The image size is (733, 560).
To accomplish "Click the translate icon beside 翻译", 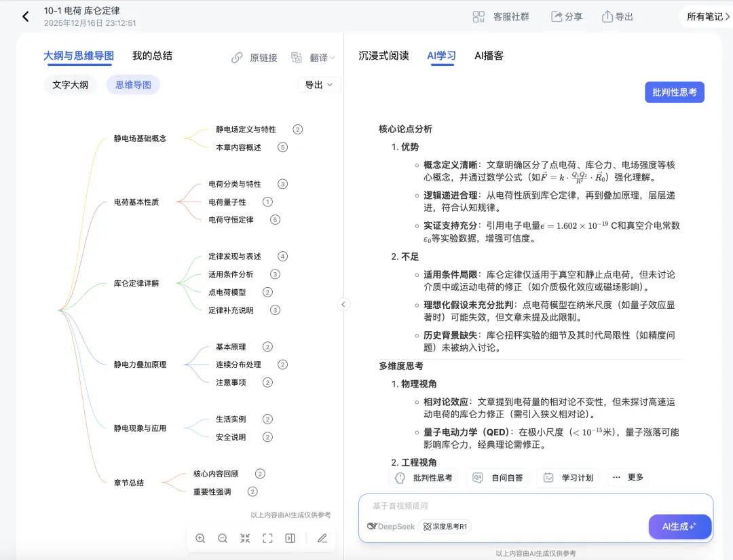I will pos(297,58).
